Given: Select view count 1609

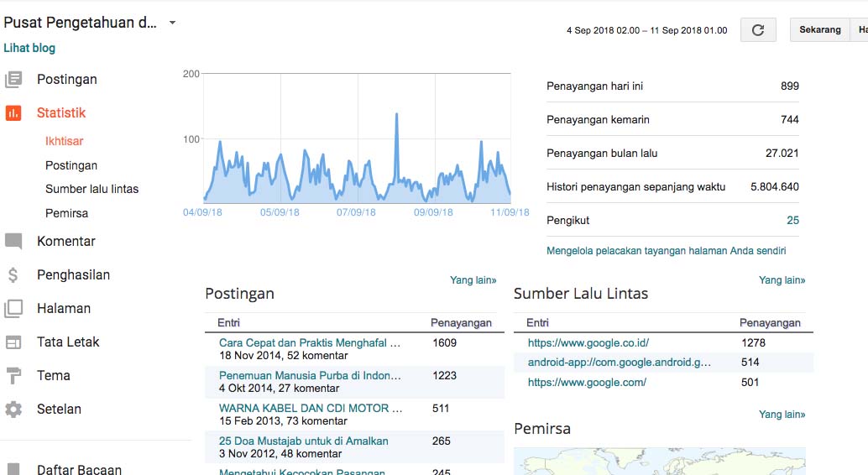Looking at the screenshot, I should pos(445,342).
